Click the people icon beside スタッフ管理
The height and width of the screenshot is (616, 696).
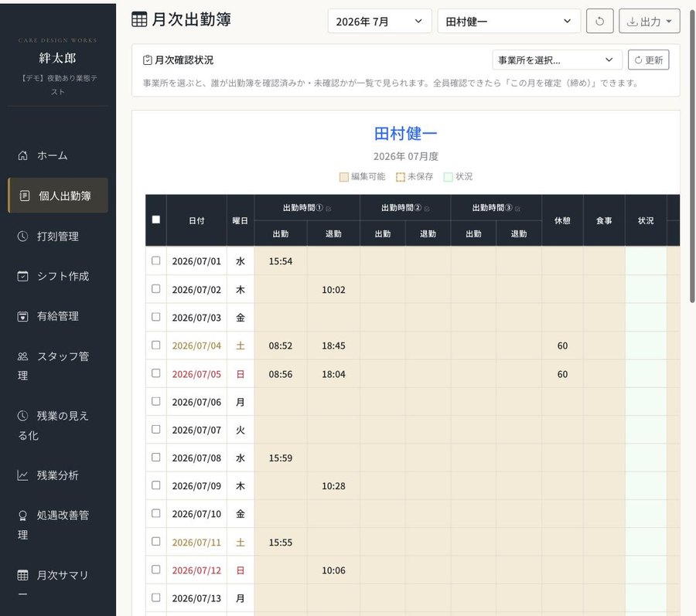[22, 356]
